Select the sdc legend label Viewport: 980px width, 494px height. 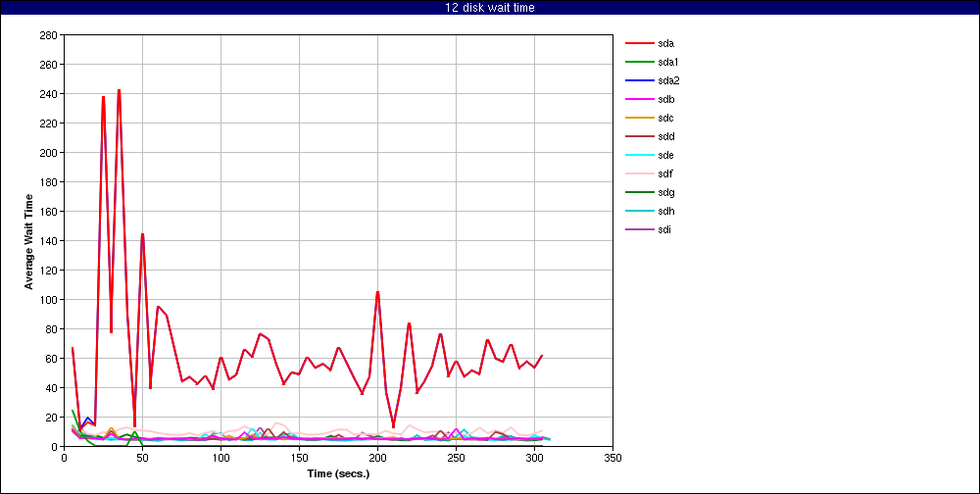pyautogui.click(x=665, y=119)
